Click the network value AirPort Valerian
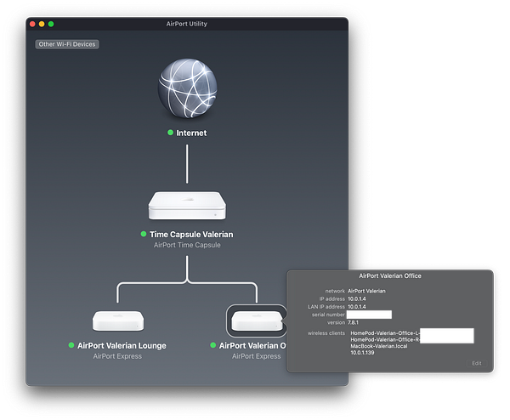This screenshot has width=510, height=420. [366, 291]
